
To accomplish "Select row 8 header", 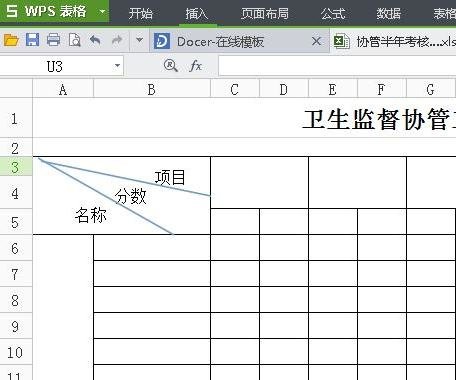I will pyautogui.click(x=16, y=300).
